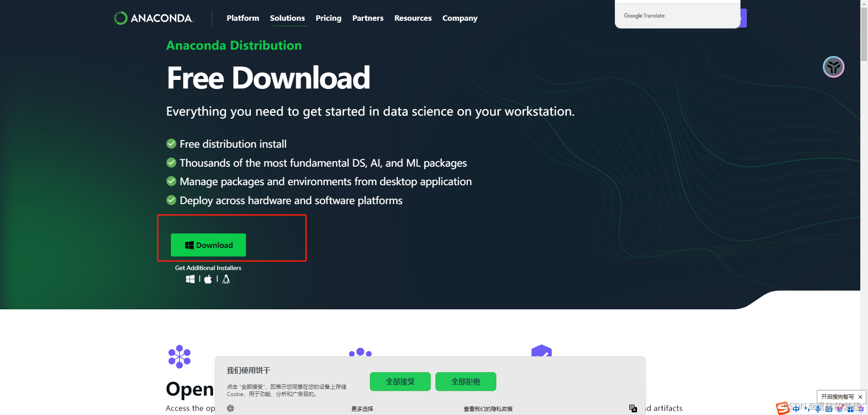The image size is (868, 415).
Task: Open the Pricing page
Action: (x=328, y=18)
